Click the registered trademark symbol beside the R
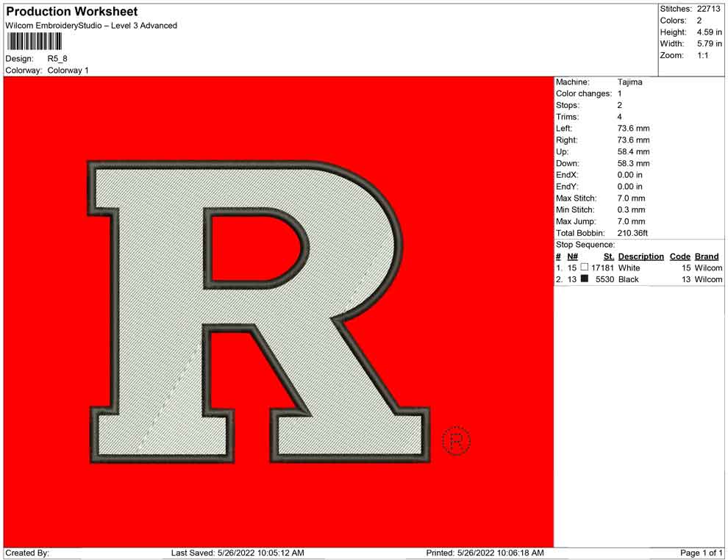Screen dimensions: 728x560 pyautogui.click(x=456, y=441)
